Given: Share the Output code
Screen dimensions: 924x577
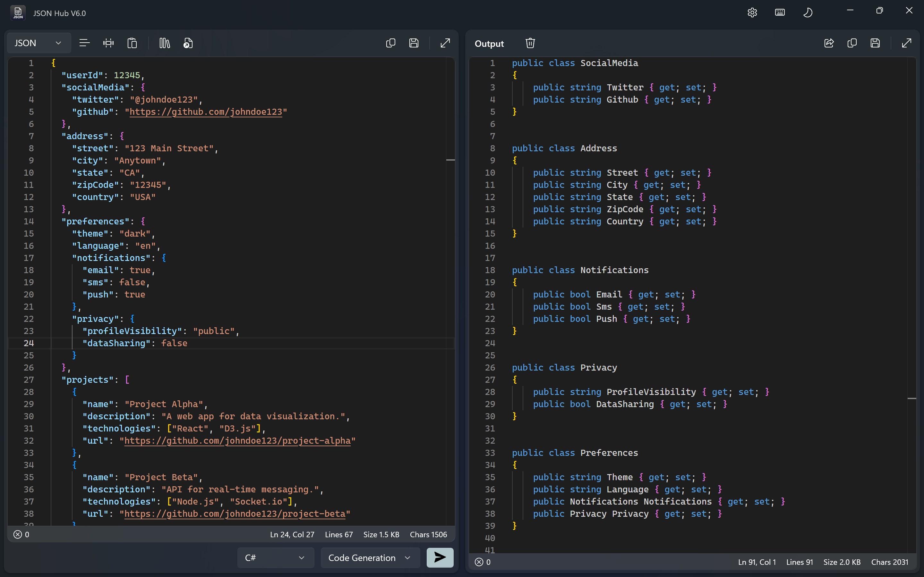Looking at the screenshot, I should pos(829,43).
